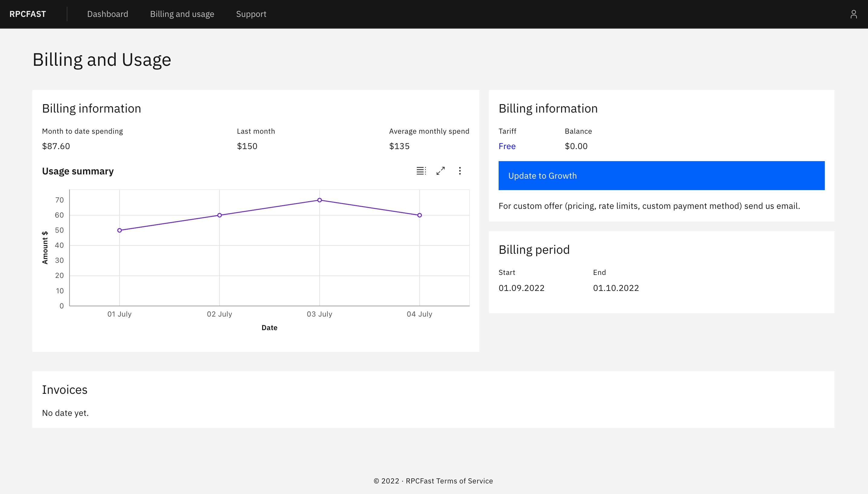Image resolution: width=868 pixels, height=494 pixels.
Task: Click the Balance amount in Billing information
Action: [576, 146]
